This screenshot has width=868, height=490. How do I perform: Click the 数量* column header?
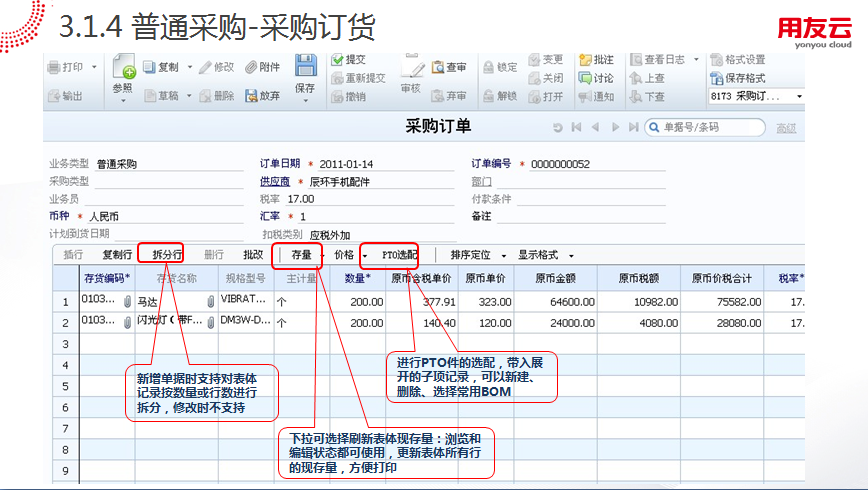(x=358, y=278)
